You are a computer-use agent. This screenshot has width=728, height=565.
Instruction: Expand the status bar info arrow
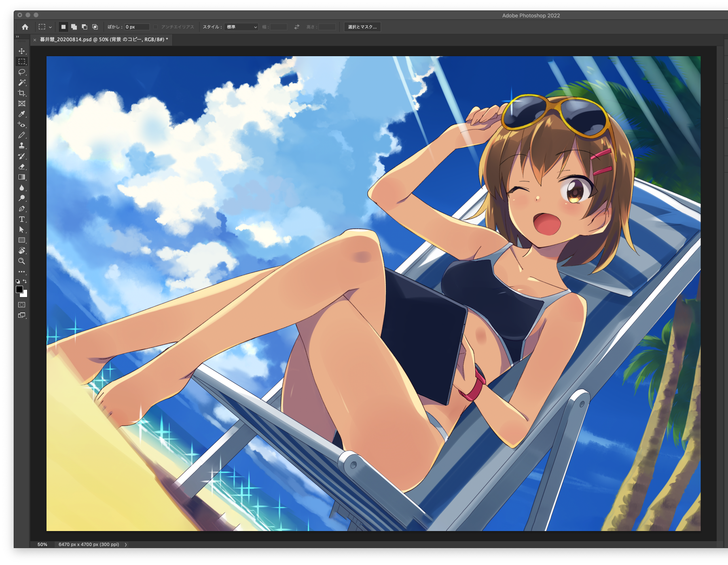click(126, 544)
